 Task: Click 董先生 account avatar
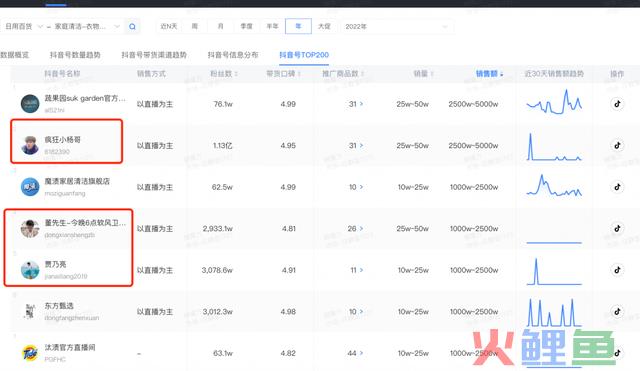click(x=30, y=229)
